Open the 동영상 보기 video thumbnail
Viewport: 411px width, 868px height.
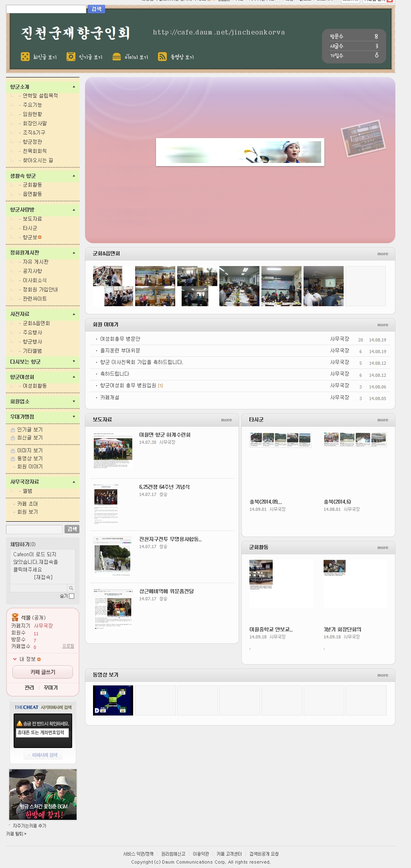[113, 700]
